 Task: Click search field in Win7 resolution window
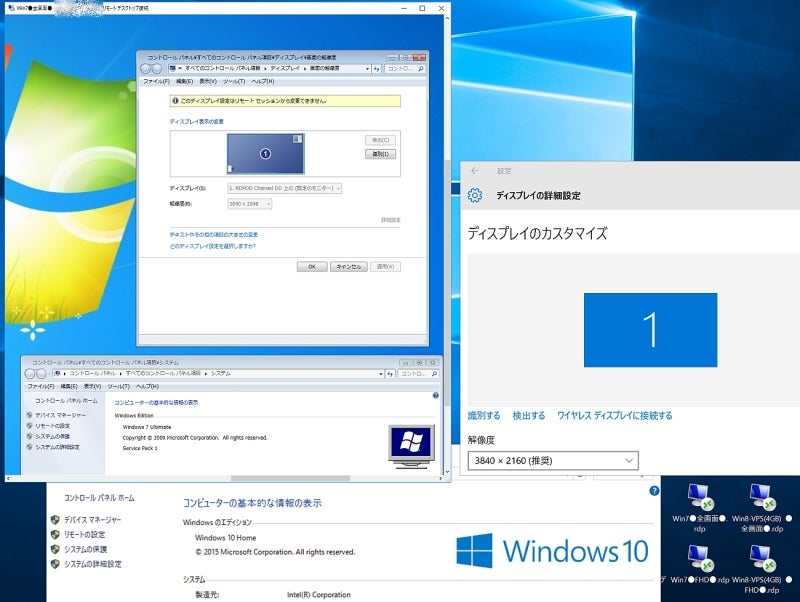coord(405,69)
